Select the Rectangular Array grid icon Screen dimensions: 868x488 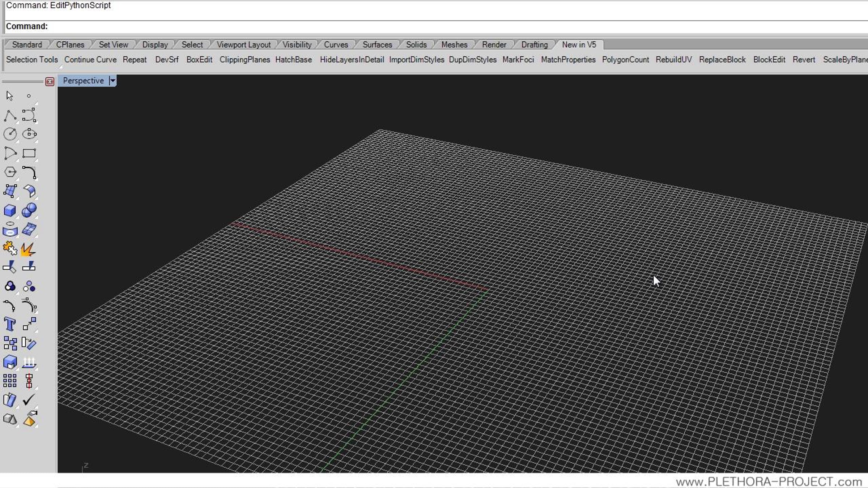10,381
